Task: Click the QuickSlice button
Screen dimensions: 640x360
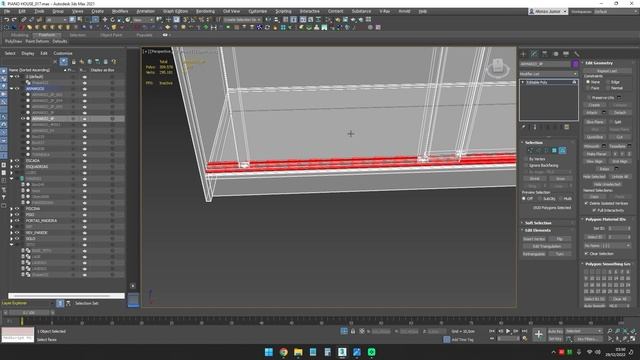Action: pos(594,137)
